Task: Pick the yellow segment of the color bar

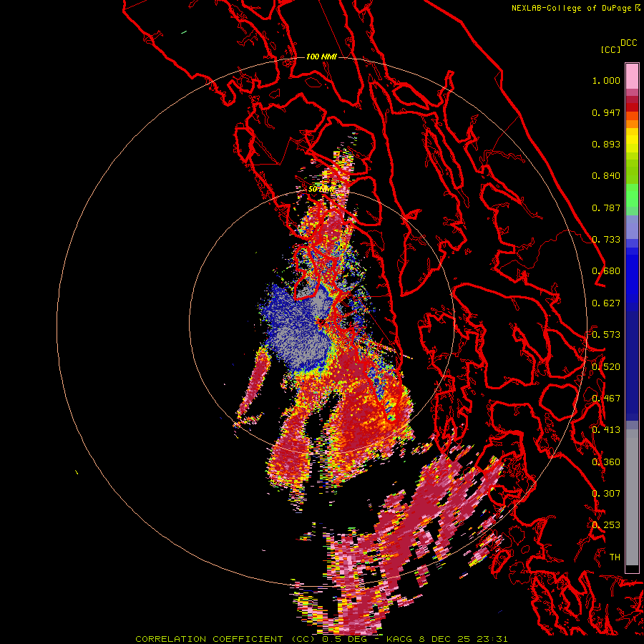Action: (x=632, y=141)
